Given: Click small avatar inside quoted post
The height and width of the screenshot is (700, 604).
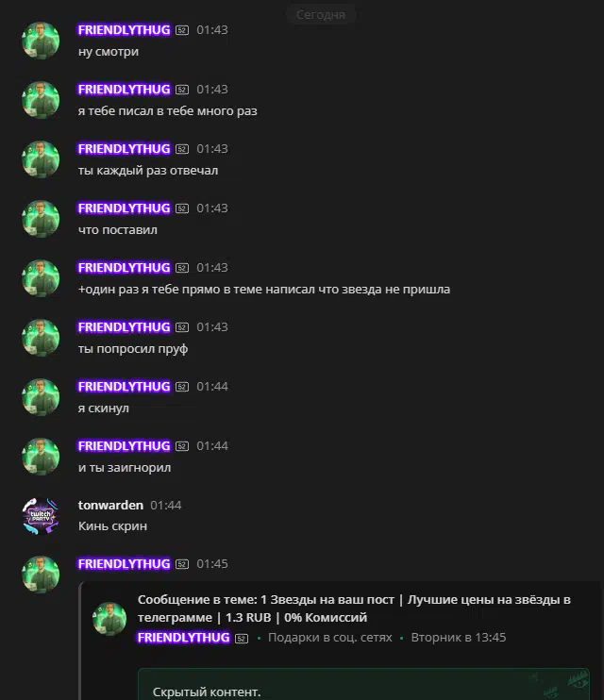Looking at the screenshot, I should (x=109, y=619).
